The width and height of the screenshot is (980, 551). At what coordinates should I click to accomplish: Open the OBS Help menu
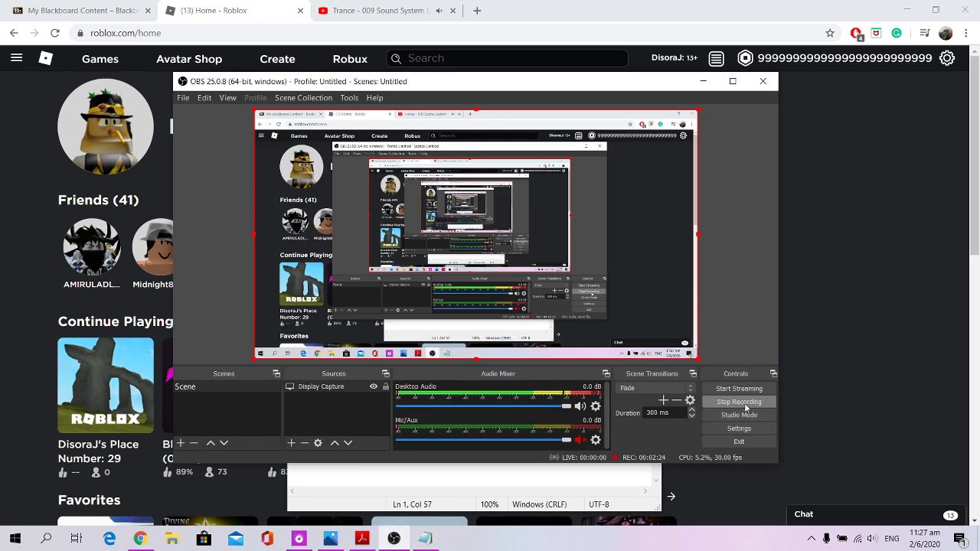(x=374, y=98)
